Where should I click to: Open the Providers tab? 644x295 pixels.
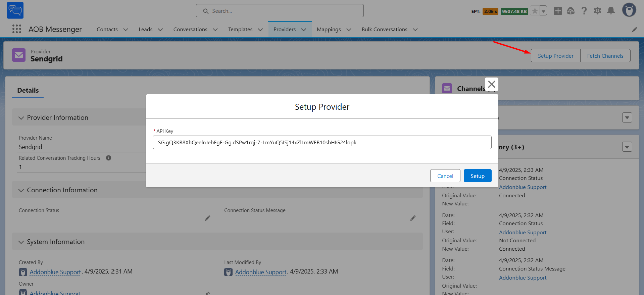coord(285,30)
